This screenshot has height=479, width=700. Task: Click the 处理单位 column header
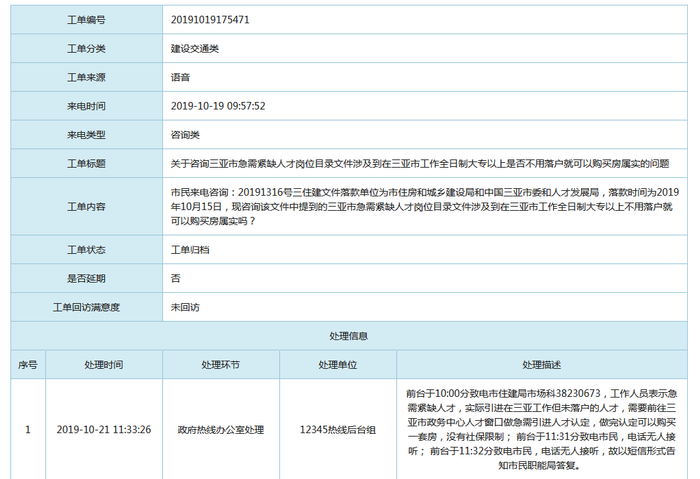point(338,365)
